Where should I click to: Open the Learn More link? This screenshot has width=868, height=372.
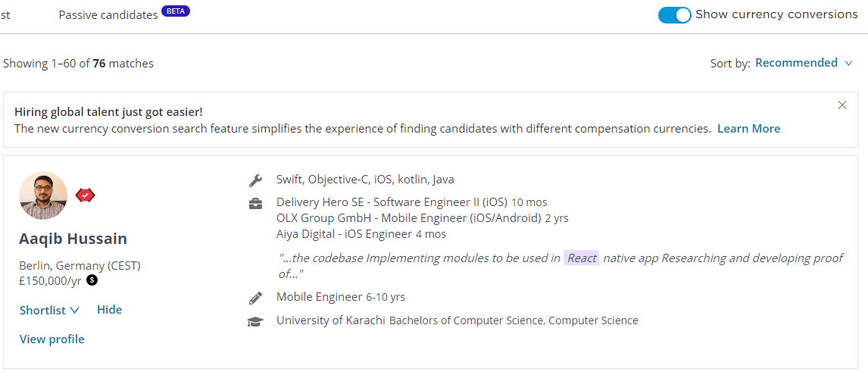pyautogui.click(x=748, y=129)
